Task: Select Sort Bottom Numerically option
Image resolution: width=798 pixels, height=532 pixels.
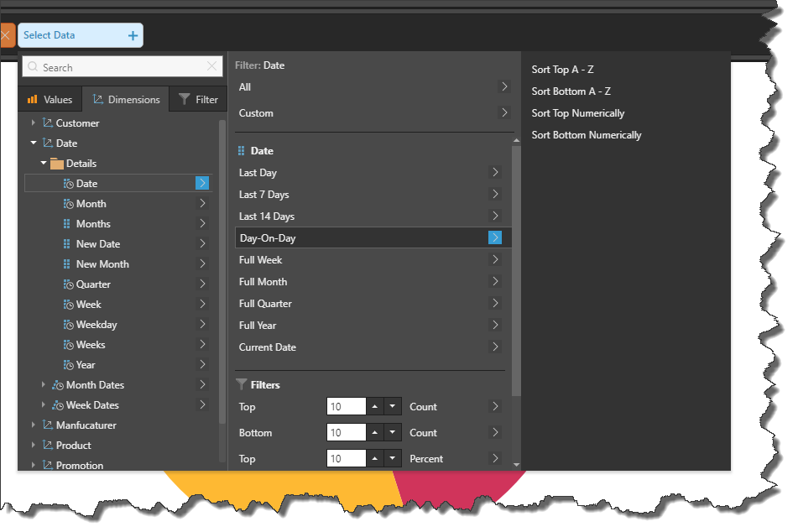Action: 586,135
